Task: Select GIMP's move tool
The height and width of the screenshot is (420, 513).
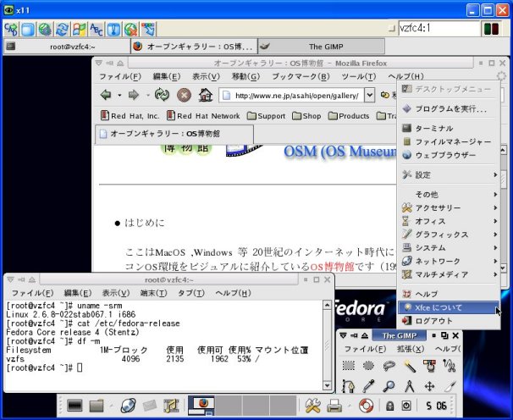Action: [429, 386]
